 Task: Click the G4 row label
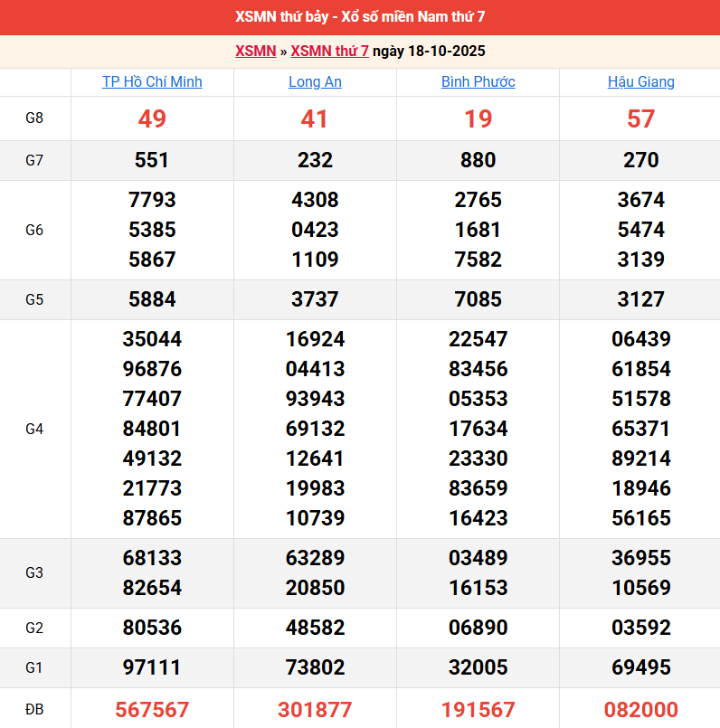click(x=34, y=429)
